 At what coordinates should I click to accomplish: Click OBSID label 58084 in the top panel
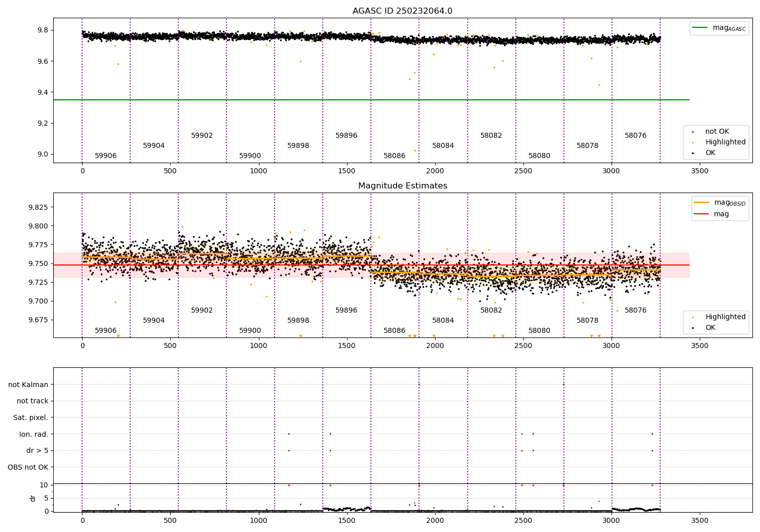pyautogui.click(x=443, y=146)
